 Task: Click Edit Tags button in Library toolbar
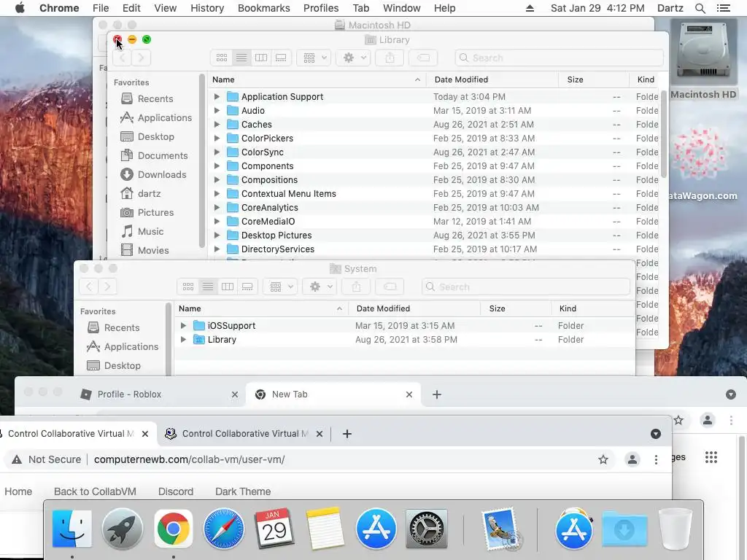click(423, 58)
